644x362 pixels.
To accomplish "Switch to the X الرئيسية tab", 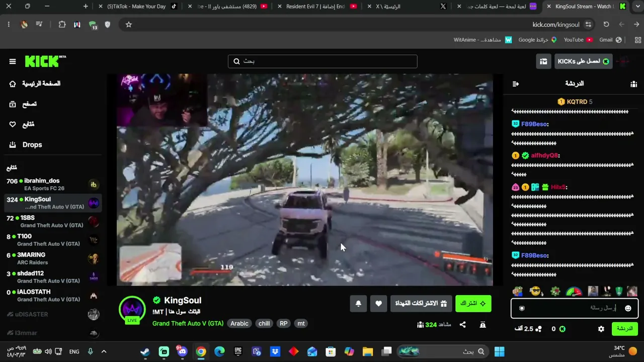I will 409,7.
